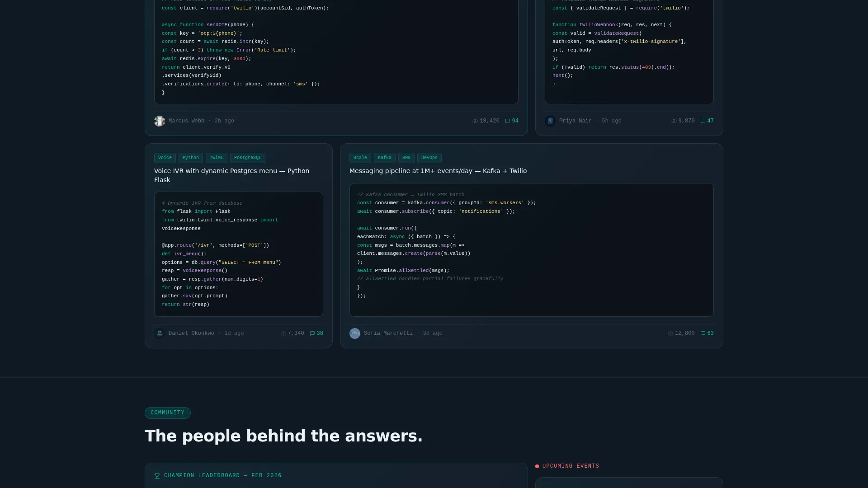Open author profile Daniel Okonkwo

click(191, 333)
